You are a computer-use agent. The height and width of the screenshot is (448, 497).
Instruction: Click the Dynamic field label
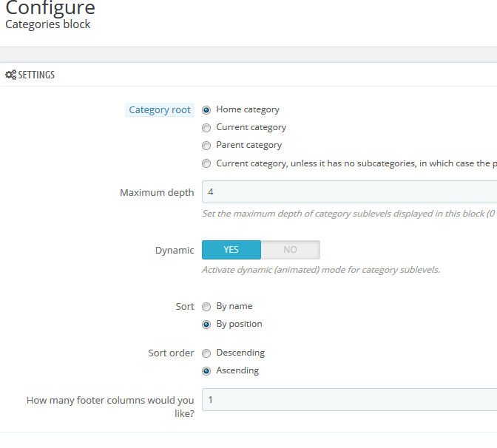coord(175,251)
